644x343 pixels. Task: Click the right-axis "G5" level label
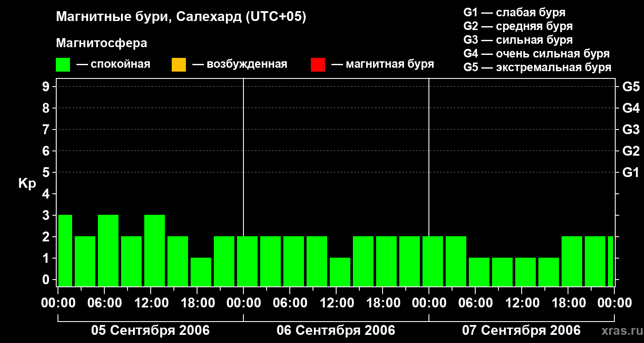click(631, 87)
